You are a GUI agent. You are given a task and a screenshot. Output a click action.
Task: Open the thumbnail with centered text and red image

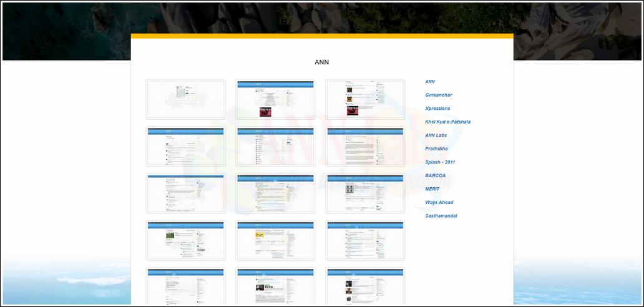275,99
